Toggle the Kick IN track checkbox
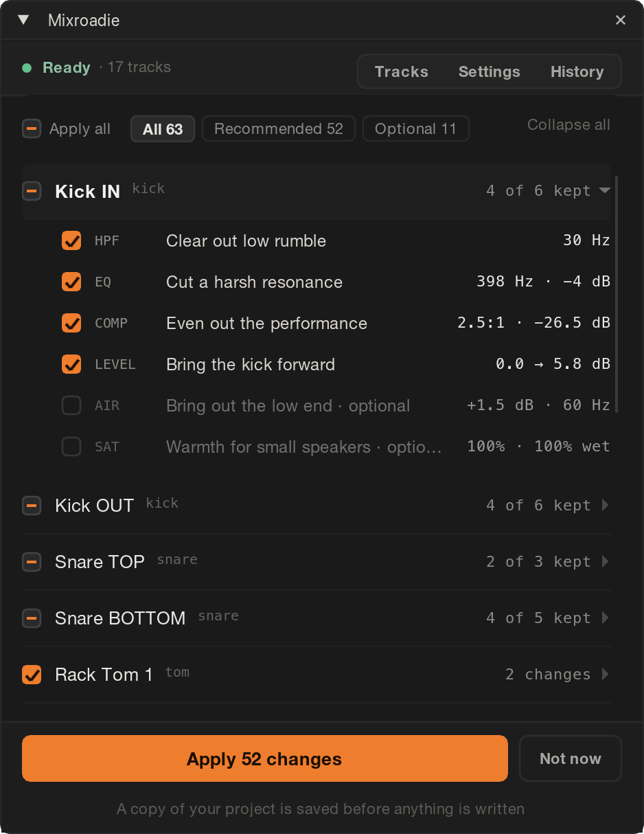 (x=32, y=190)
